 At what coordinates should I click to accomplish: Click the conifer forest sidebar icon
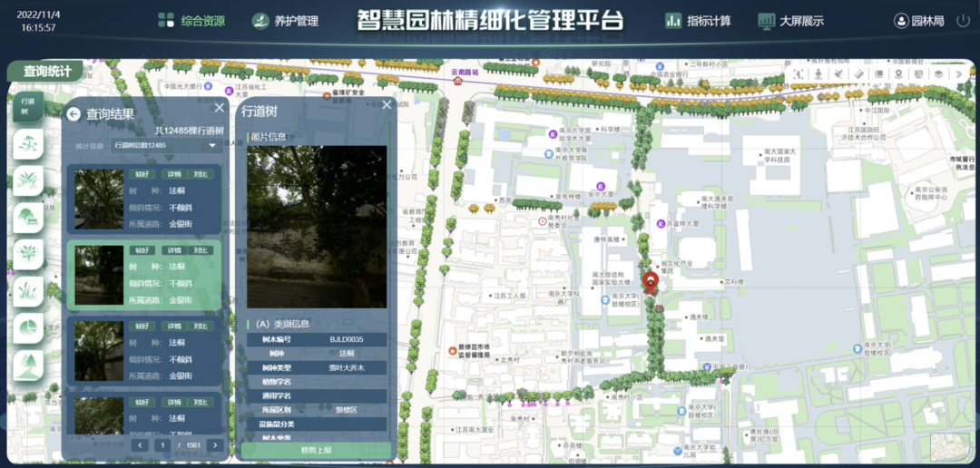28,366
